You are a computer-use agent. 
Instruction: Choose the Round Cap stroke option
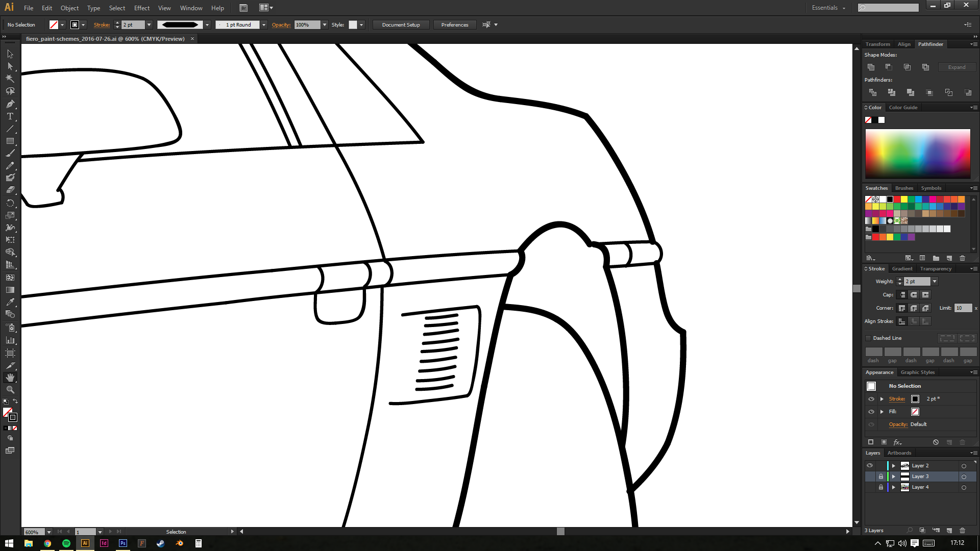pos(914,295)
